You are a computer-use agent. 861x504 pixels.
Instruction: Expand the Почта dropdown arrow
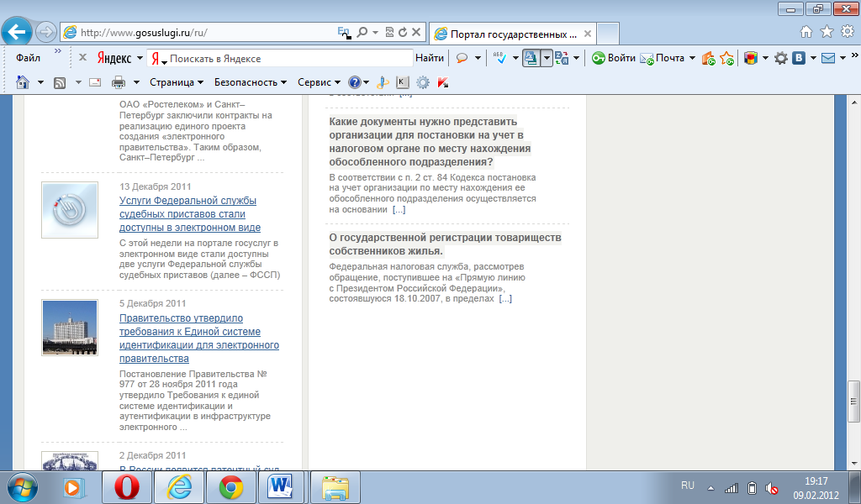pos(692,58)
